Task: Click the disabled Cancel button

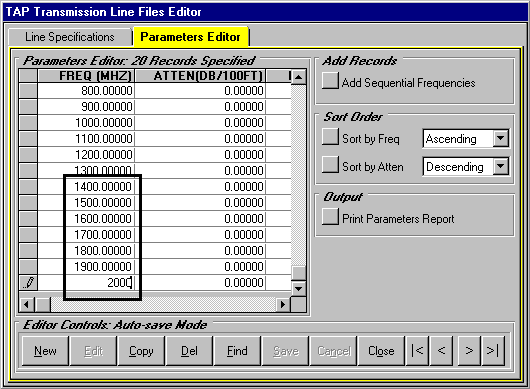Action: (x=333, y=351)
